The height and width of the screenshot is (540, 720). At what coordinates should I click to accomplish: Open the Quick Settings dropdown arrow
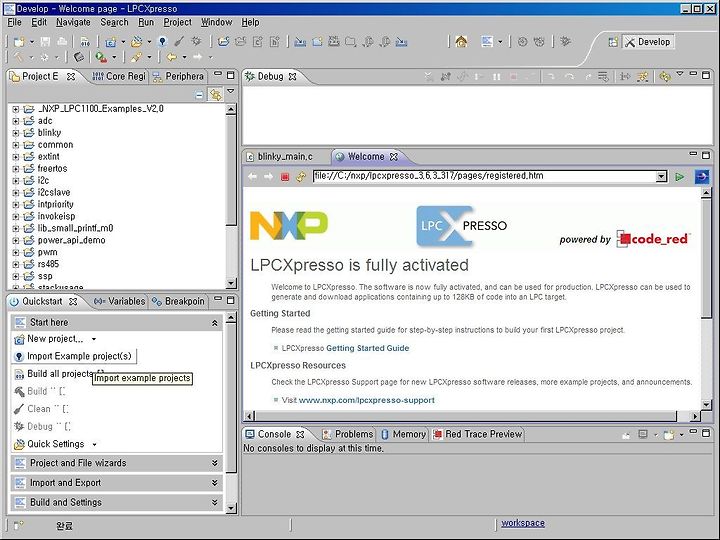pyautogui.click(x=94, y=444)
